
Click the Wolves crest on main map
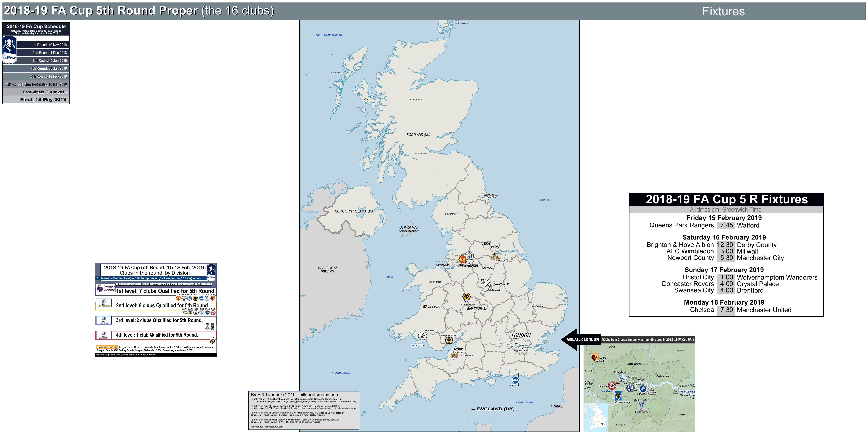point(466,296)
